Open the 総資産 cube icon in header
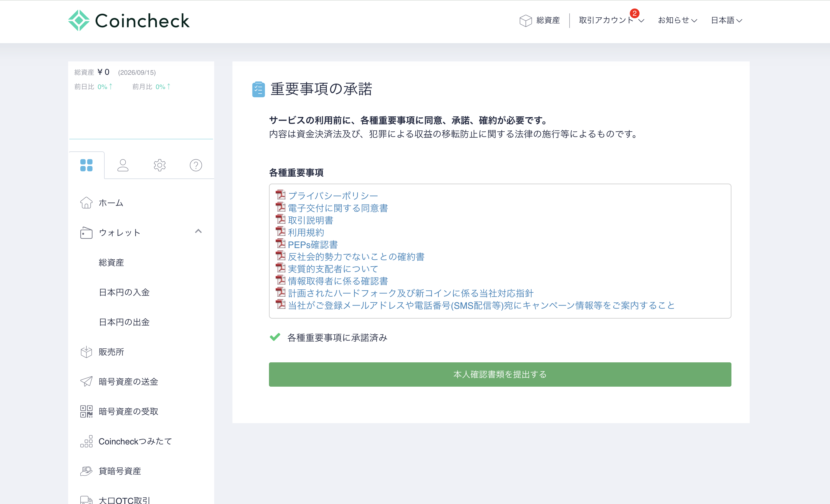830x504 pixels. [x=525, y=21]
